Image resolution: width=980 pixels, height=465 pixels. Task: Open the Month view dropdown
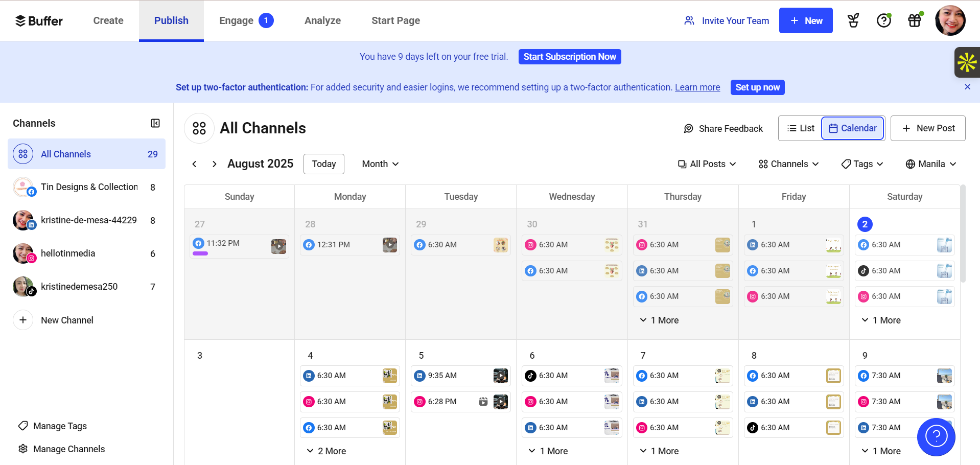(380, 164)
